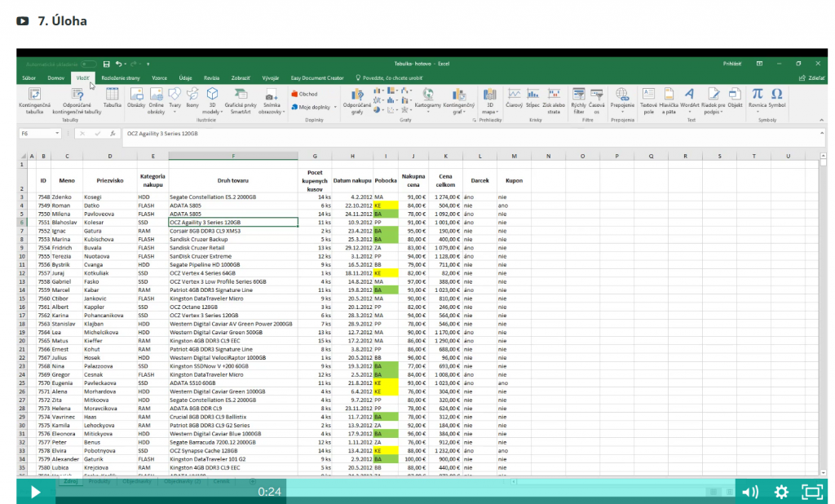Open the Vzorce tab
The height and width of the screenshot is (504, 835).
159,77
